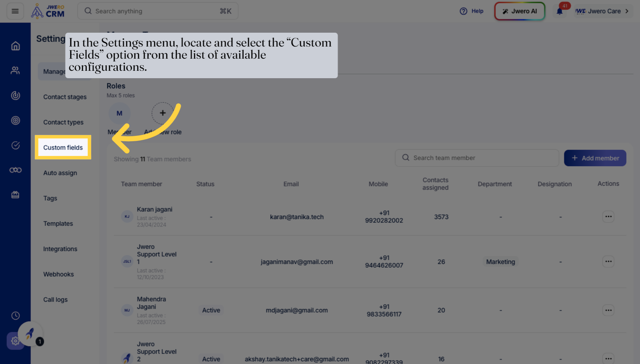Open Contact stages settings

(x=65, y=97)
